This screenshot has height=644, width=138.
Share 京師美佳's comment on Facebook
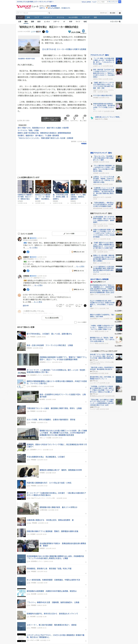coord(28,289)
